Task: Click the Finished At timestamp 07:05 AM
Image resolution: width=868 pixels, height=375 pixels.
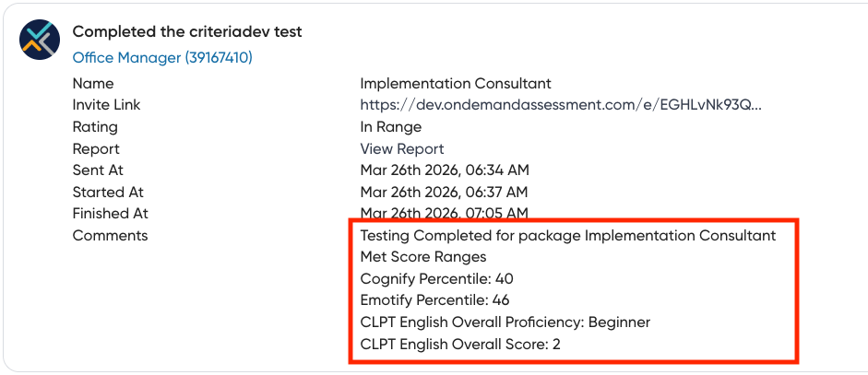Action: click(x=445, y=214)
